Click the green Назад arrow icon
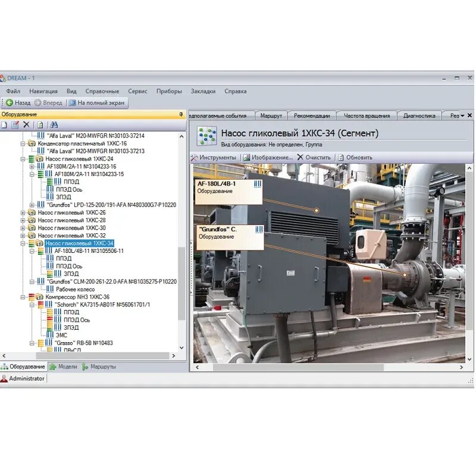Screen dimensions: 476x476 [x=10, y=103]
